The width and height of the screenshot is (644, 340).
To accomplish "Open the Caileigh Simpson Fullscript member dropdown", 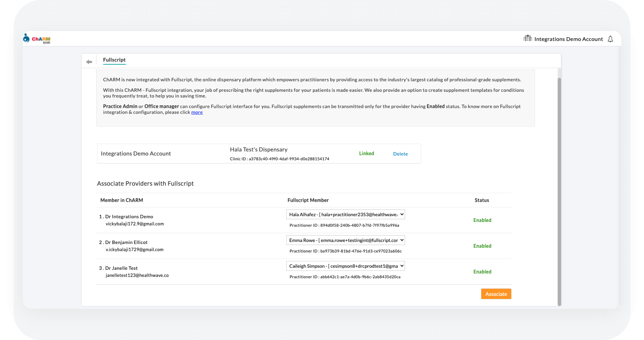I will (346, 266).
